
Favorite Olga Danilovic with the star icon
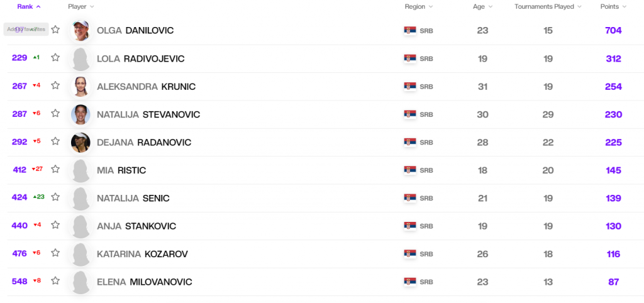tap(55, 30)
